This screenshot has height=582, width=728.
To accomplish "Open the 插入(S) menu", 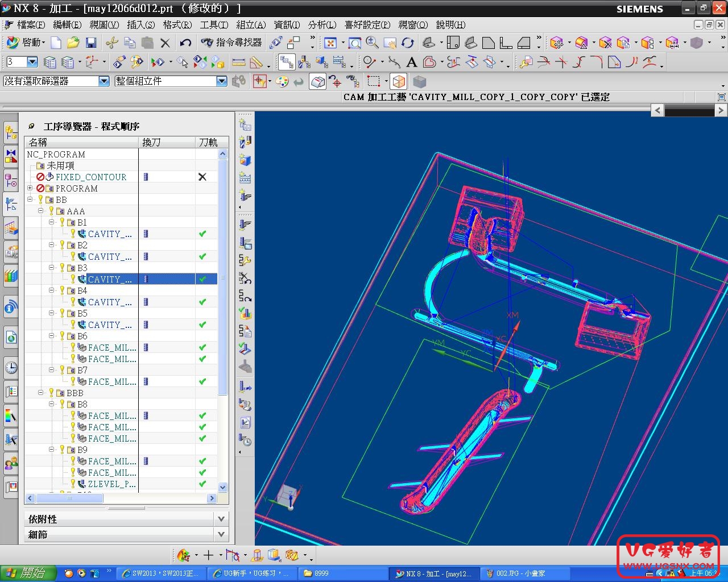I will [140, 25].
